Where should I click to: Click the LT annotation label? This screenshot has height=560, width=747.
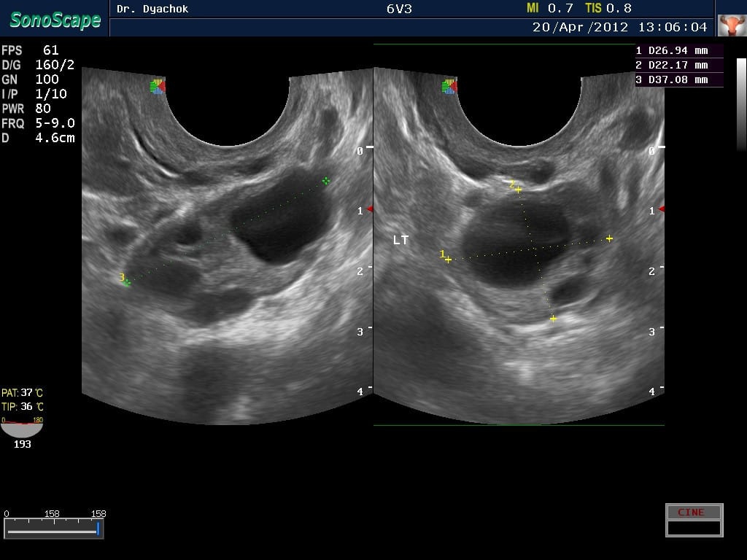point(400,240)
